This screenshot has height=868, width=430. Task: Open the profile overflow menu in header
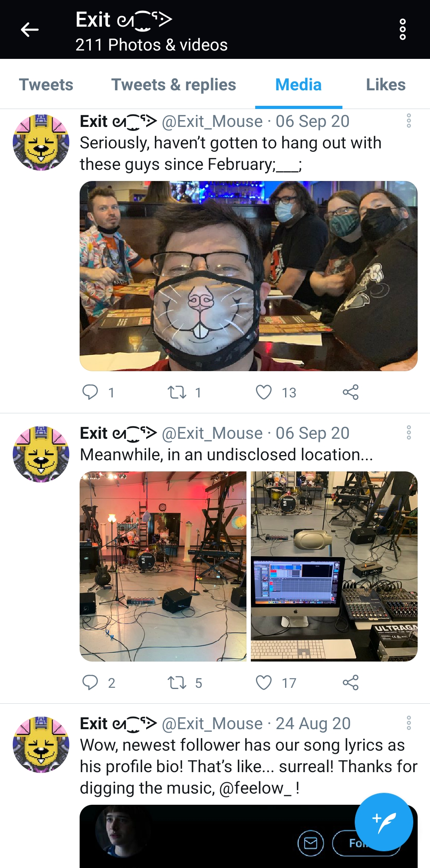pyautogui.click(x=403, y=29)
